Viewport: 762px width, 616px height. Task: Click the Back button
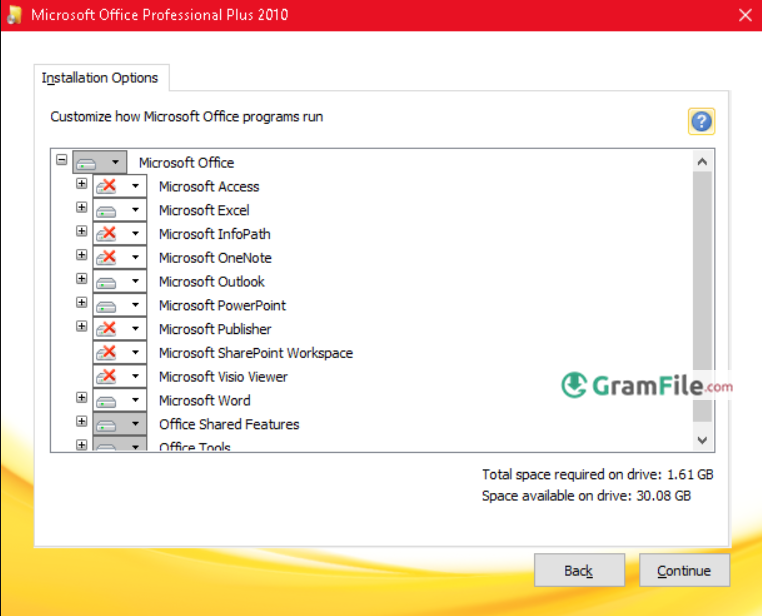pyautogui.click(x=579, y=570)
